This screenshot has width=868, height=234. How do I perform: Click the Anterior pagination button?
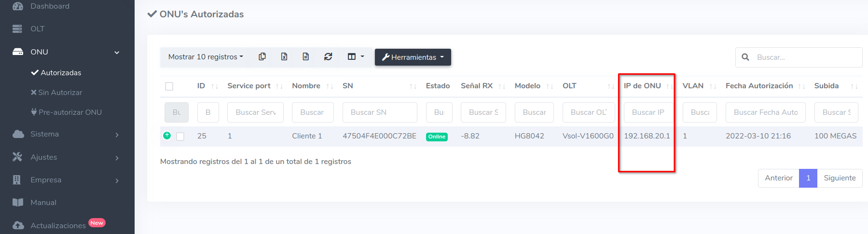778,178
